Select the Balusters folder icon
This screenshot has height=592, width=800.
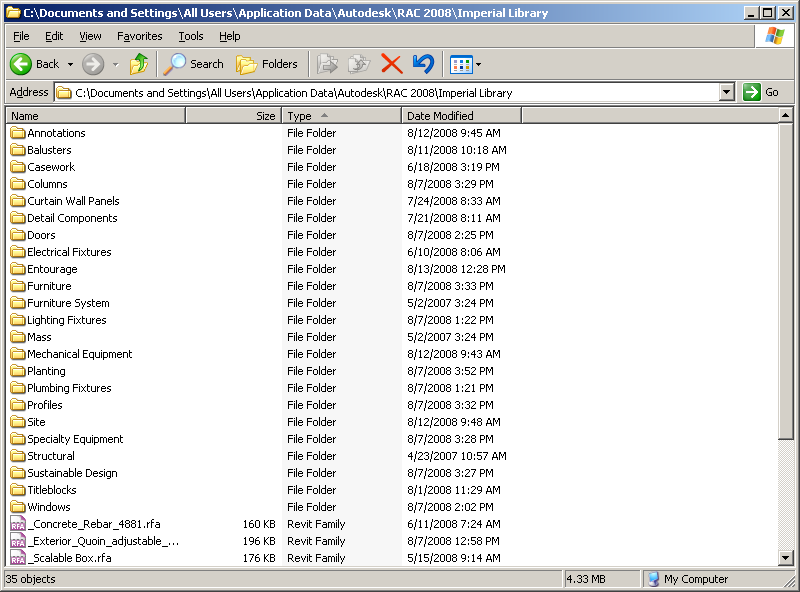(x=18, y=150)
